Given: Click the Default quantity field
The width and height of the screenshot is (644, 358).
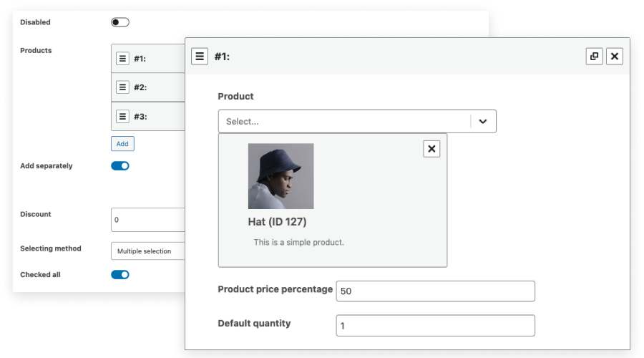Looking at the screenshot, I should (x=435, y=326).
